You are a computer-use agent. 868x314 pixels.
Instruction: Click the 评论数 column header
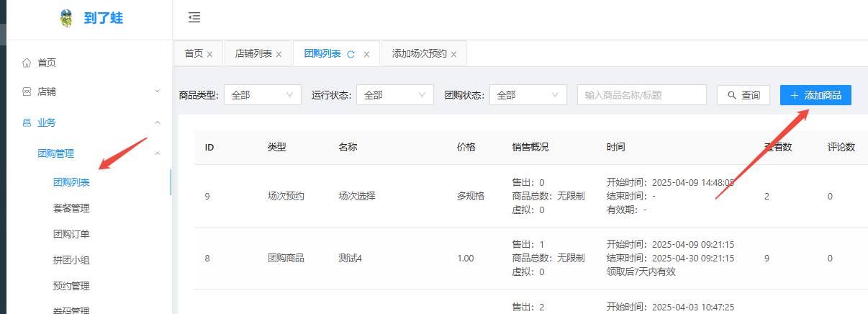(841, 147)
